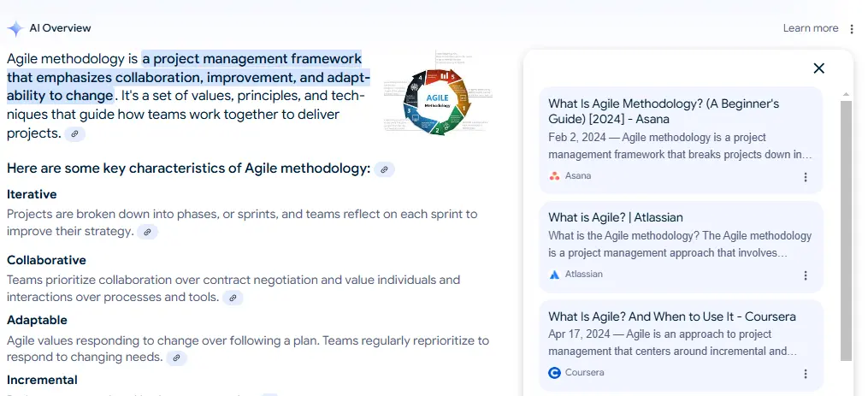
Task: Click link icon after the Adaptable description
Action: (176, 358)
